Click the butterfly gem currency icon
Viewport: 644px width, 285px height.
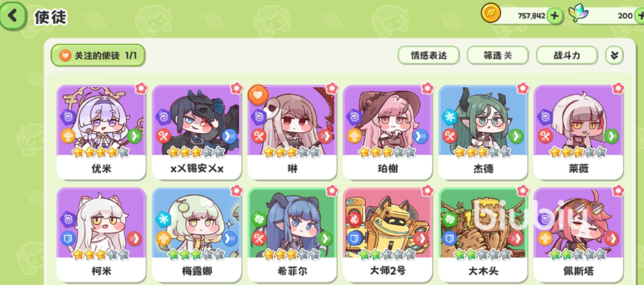click(579, 14)
